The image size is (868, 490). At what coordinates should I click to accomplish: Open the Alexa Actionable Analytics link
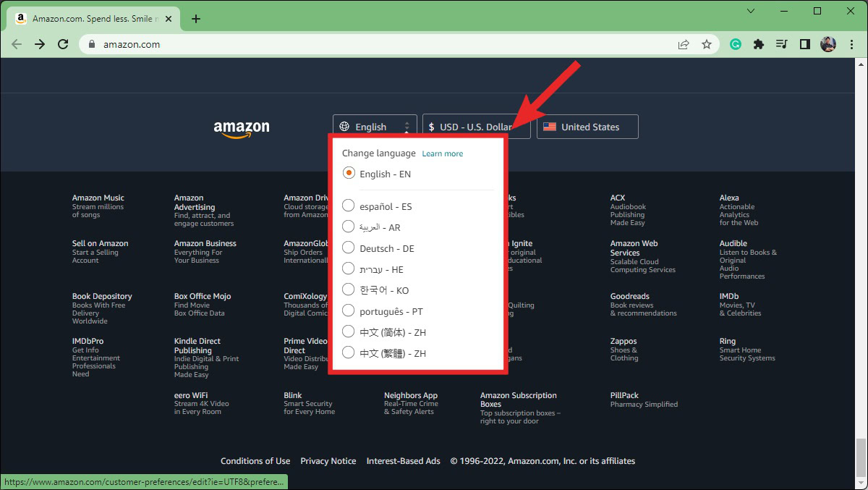[x=739, y=210]
